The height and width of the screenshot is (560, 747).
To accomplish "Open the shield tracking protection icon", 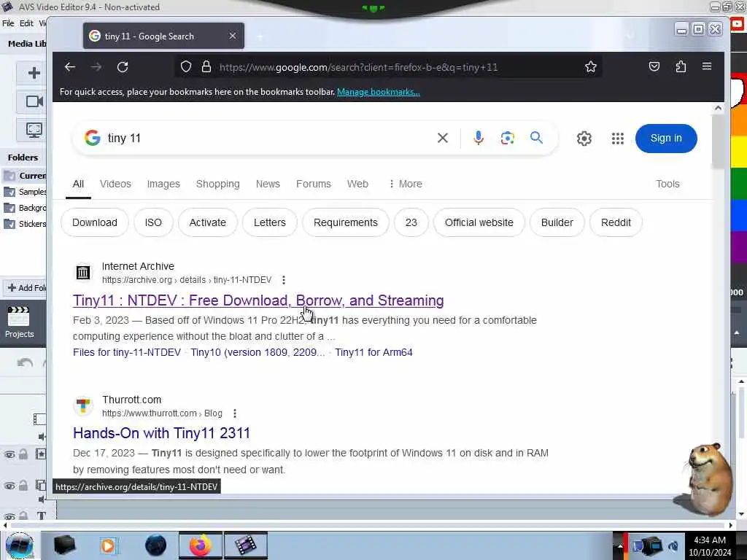I will (186, 66).
